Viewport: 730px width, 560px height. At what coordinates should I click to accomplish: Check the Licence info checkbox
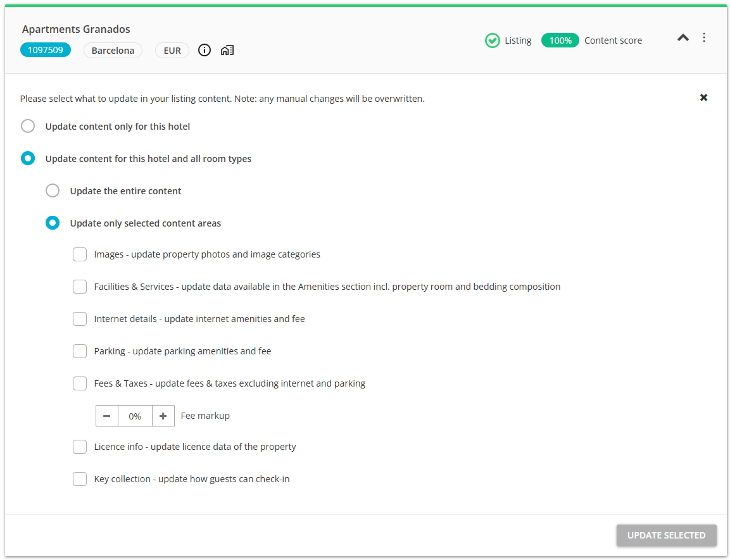coord(80,447)
